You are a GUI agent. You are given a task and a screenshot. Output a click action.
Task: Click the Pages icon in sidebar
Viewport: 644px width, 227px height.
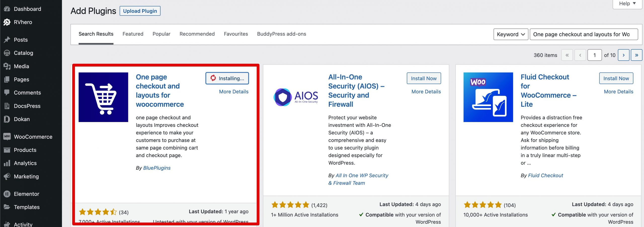[x=7, y=79]
